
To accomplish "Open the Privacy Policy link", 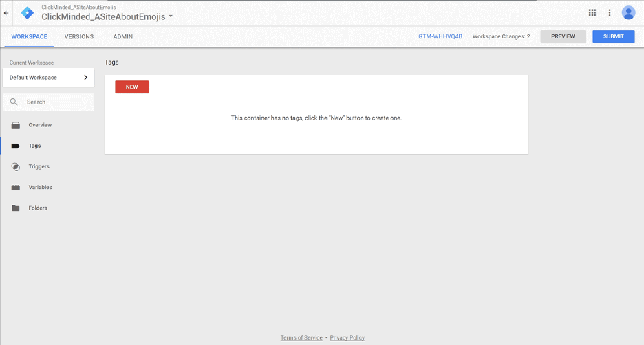I will [347, 337].
